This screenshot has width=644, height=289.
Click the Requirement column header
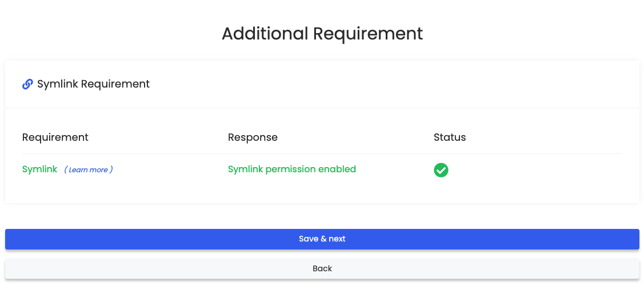click(x=55, y=137)
